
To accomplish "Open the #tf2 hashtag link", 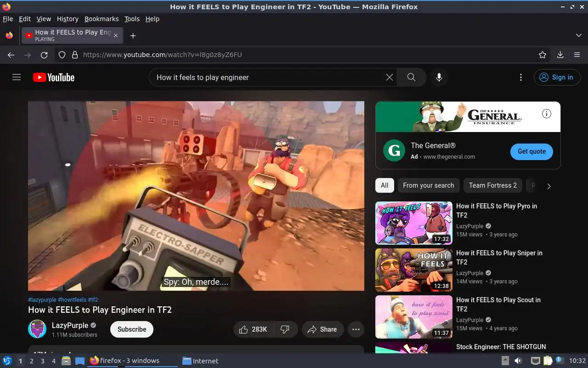I will point(93,299).
